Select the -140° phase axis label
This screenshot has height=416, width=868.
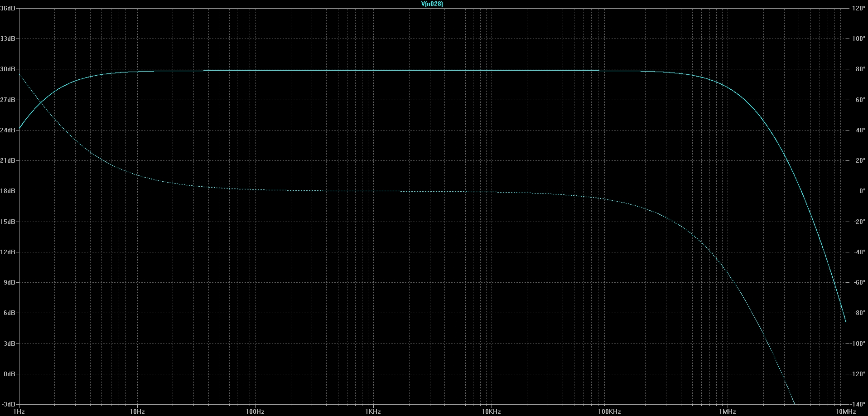click(858, 404)
